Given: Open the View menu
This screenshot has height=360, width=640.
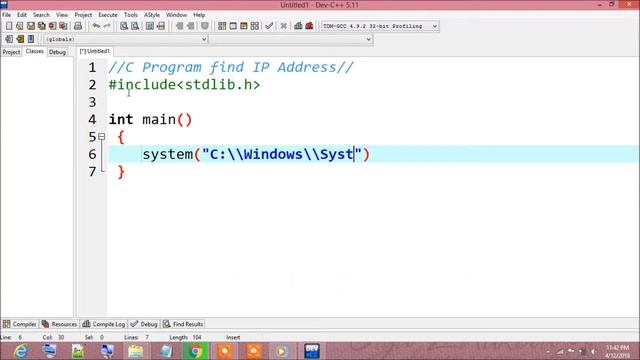Looking at the screenshot, I should pyautogui.click(x=62, y=15).
